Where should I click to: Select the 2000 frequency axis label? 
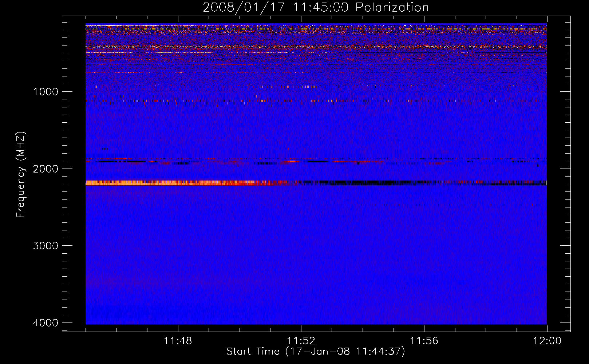point(46,169)
